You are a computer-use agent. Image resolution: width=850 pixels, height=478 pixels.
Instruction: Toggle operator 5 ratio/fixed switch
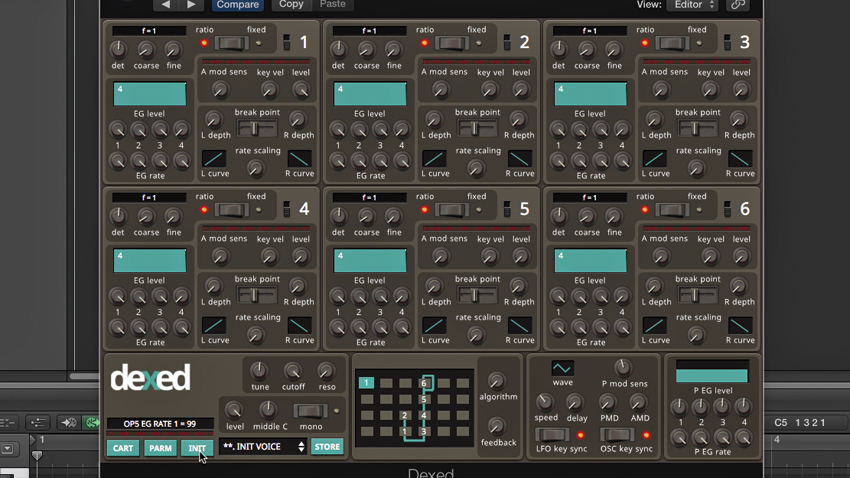click(x=452, y=210)
